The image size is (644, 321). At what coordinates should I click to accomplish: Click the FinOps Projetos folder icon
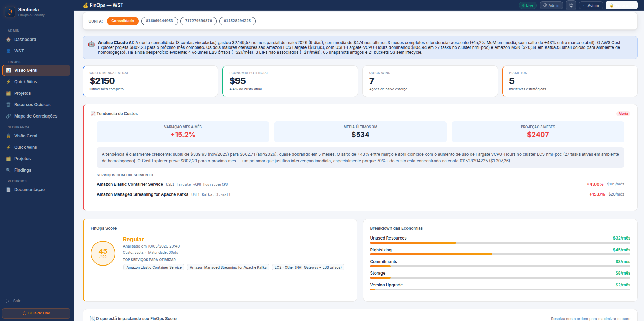(8, 93)
